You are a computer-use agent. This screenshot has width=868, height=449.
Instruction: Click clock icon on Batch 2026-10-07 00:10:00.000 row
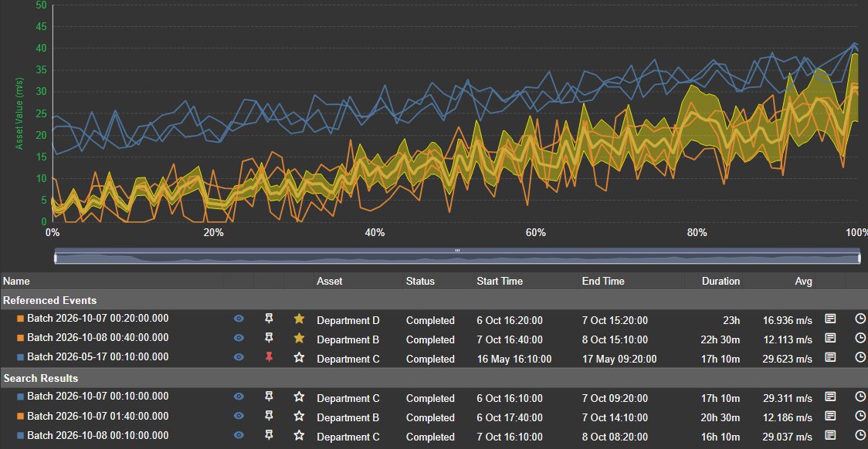(860, 397)
